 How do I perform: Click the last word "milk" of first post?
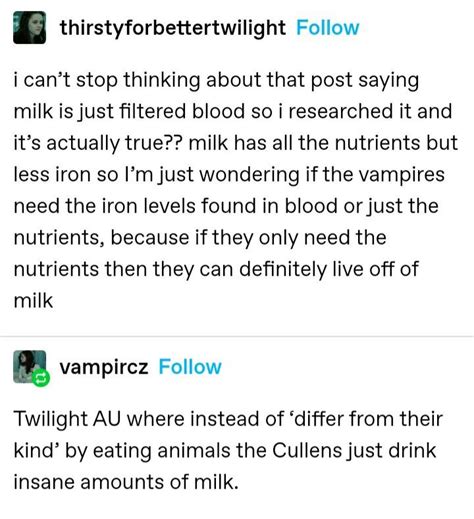(x=33, y=301)
